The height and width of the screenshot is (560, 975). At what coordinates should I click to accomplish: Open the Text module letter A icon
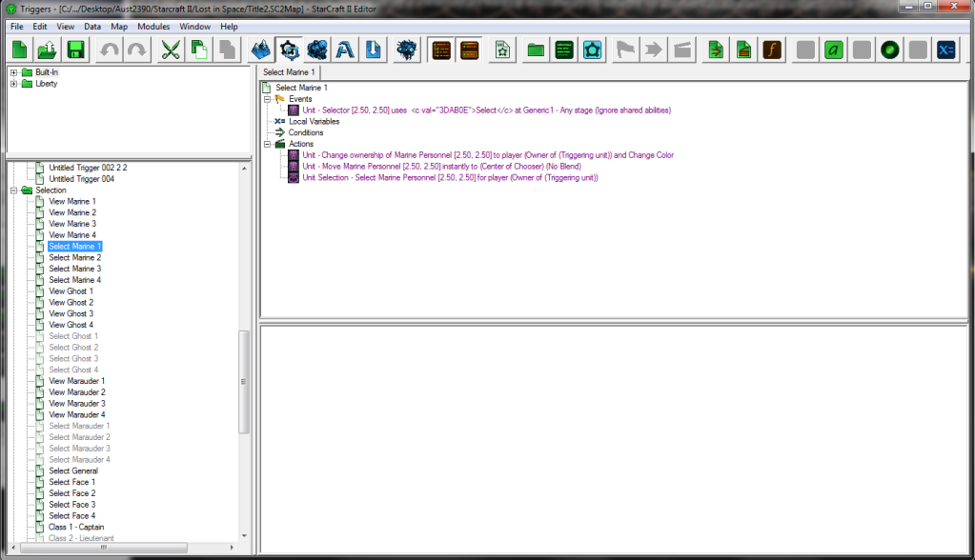click(345, 50)
